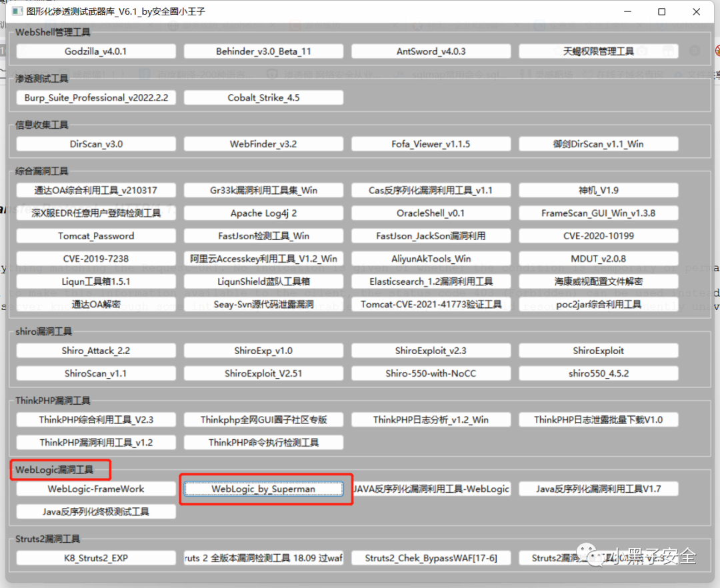Open JAVA反序列化漏洞利用工具-WebLogic
Screen dimensions: 720x588
pos(431,489)
